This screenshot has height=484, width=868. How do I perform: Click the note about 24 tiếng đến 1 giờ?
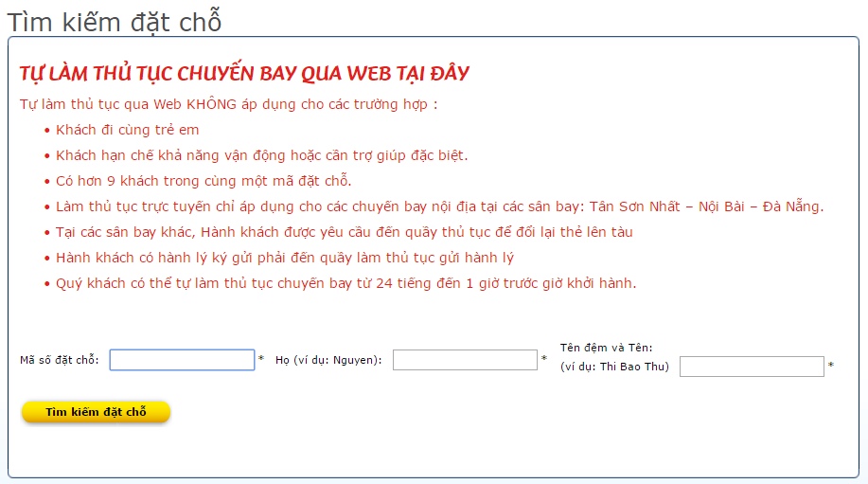click(x=345, y=283)
